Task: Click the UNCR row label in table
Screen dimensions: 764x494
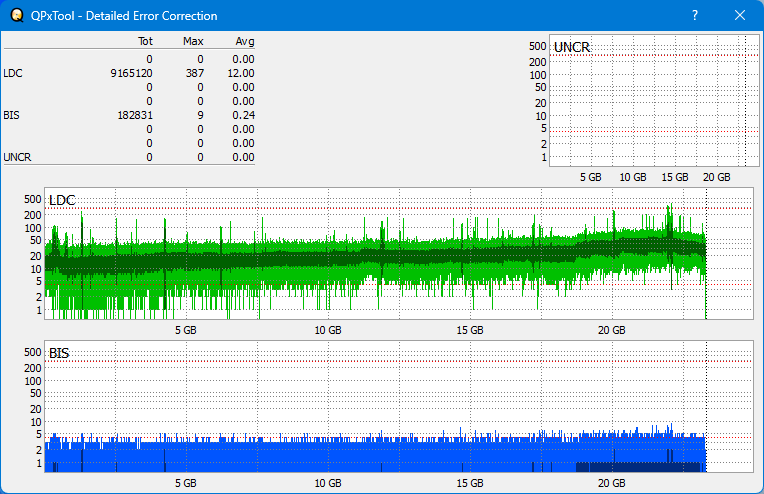Action: 16,157
